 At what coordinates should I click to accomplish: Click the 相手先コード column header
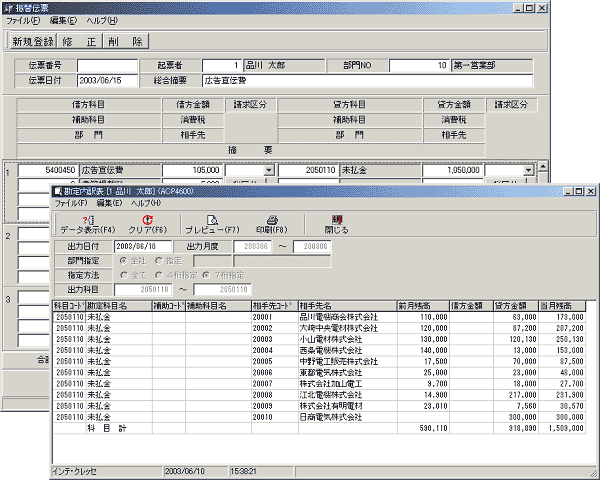click(275, 306)
